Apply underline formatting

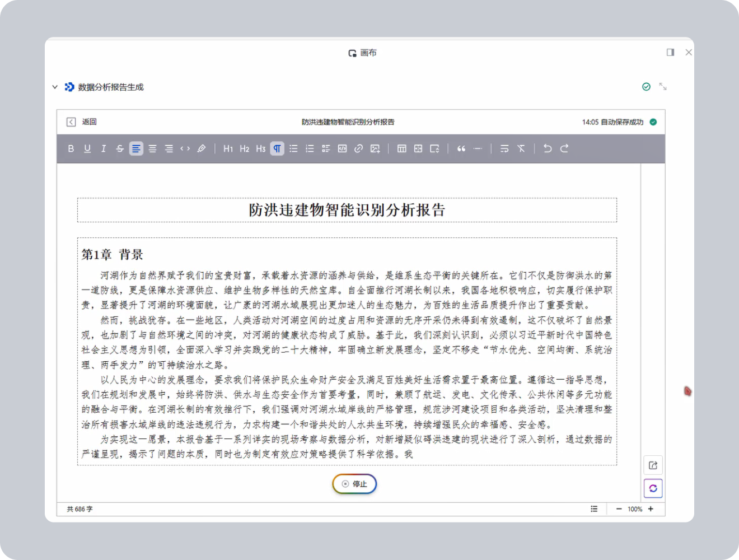[87, 148]
